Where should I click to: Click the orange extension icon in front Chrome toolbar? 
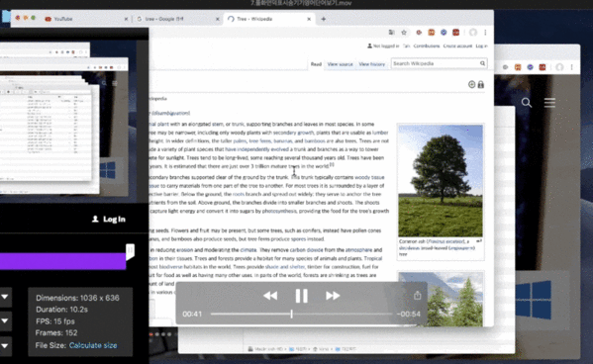click(x=431, y=33)
